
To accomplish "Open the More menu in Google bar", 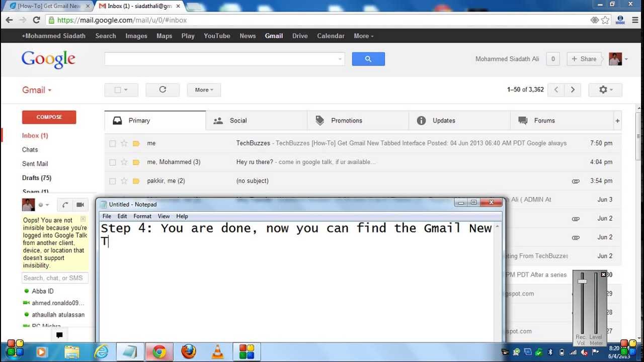I will coord(364,36).
